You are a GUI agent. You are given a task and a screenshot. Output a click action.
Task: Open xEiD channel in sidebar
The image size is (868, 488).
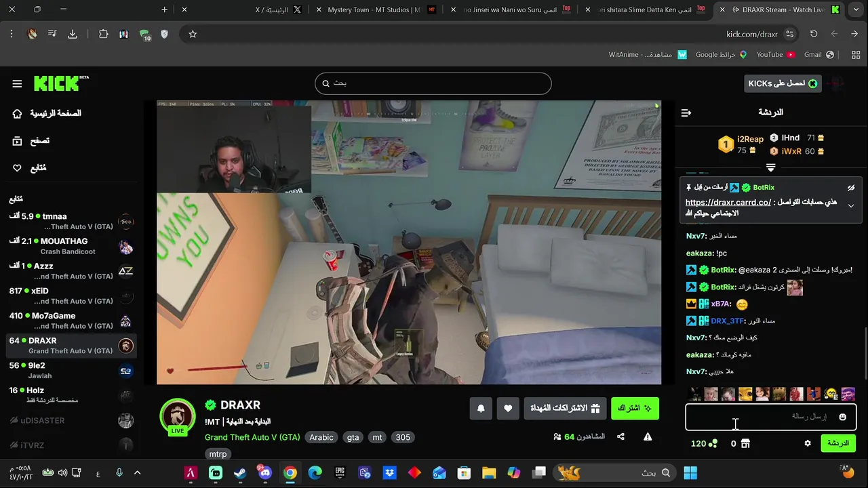tap(71, 296)
